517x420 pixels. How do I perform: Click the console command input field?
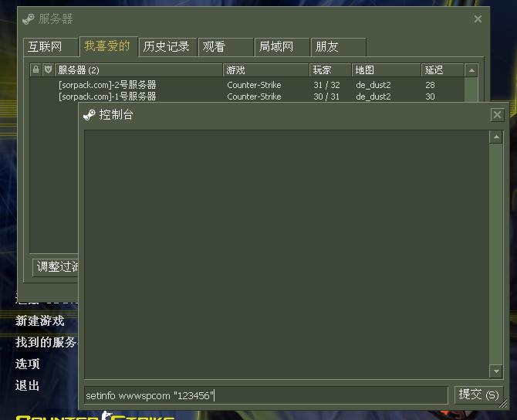[265, 395]
